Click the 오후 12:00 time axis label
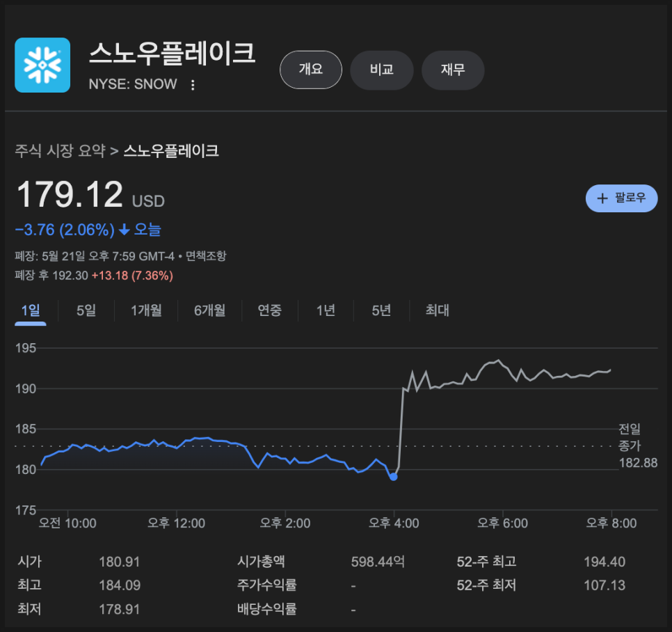The height and width of the screenshot is (632, 672). 176,523
